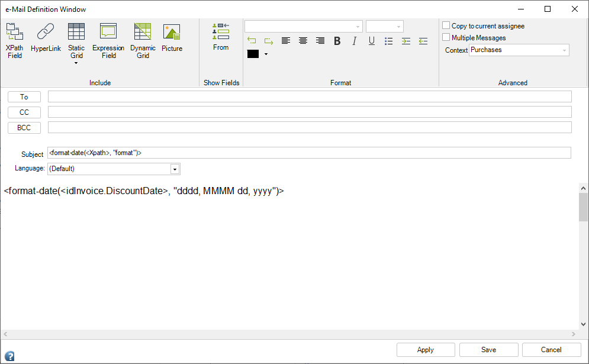Click the Subject input field
The image size is (589, 364).
point(309,153)
